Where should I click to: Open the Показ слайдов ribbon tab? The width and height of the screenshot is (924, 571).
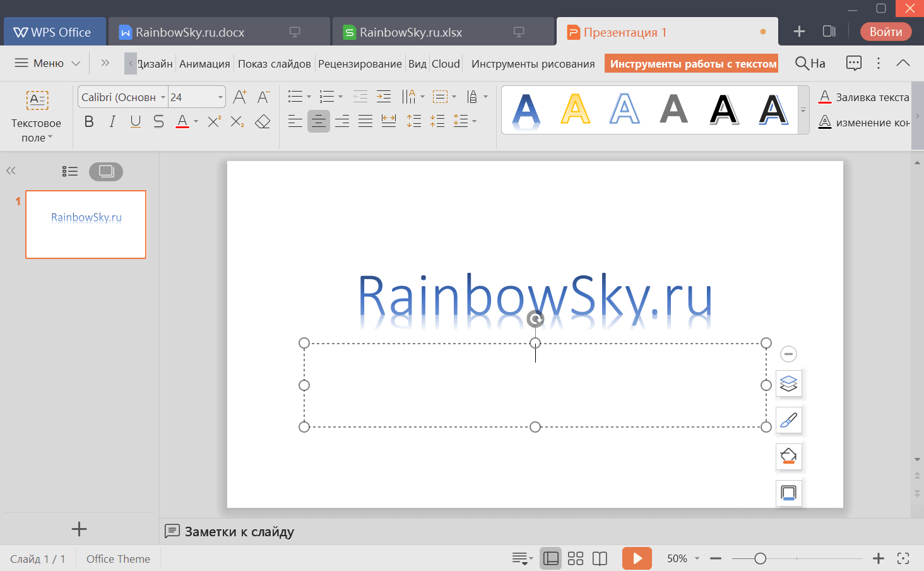(275, 64)
